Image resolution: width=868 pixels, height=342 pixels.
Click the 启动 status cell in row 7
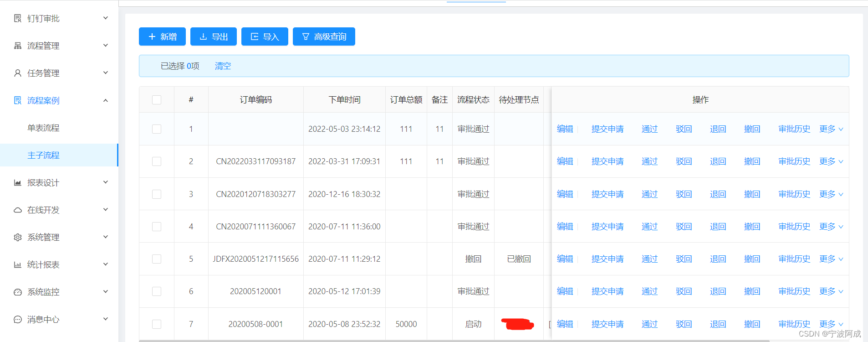click(473, 324)
